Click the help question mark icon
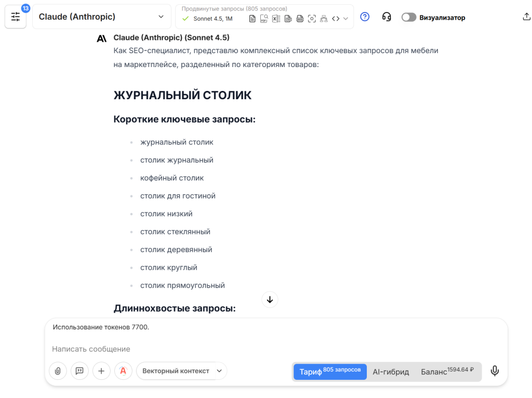532x398 pixels. 365,17
